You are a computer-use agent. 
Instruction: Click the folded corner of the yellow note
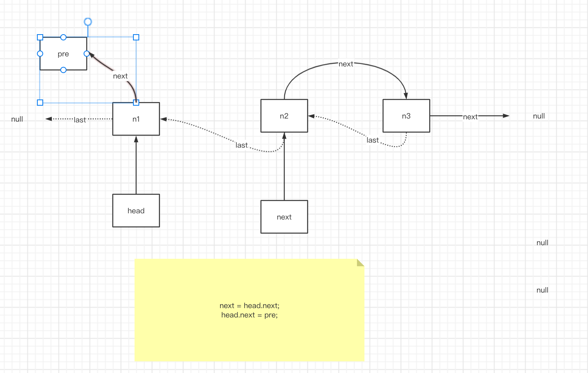(360, 263)
